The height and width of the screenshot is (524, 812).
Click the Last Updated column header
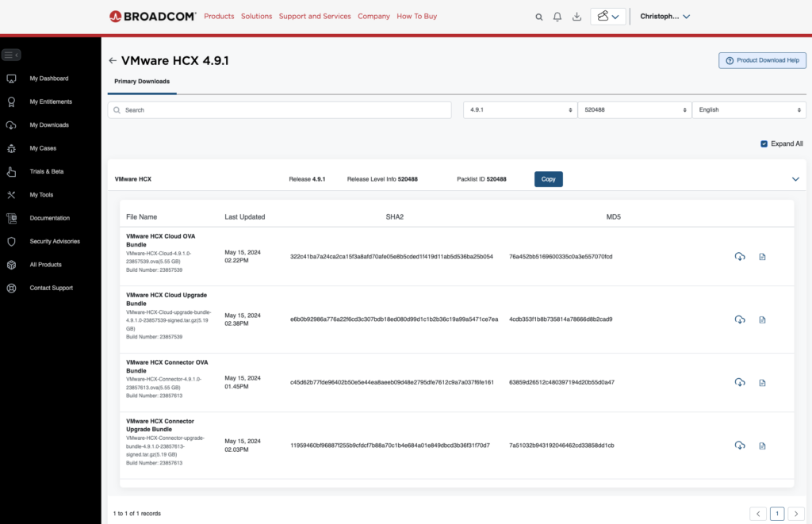245,217
